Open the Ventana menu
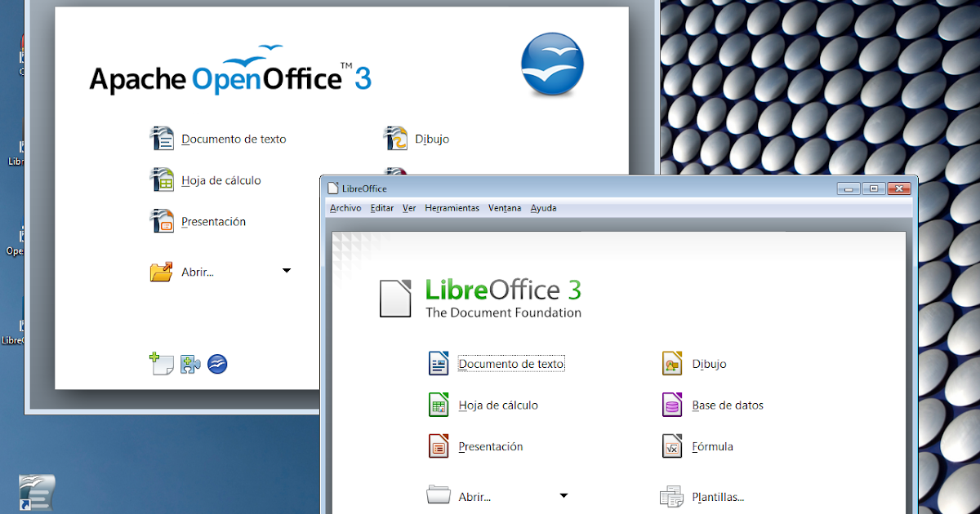Viewport: 980px width, 514px height. coord(505,208)
